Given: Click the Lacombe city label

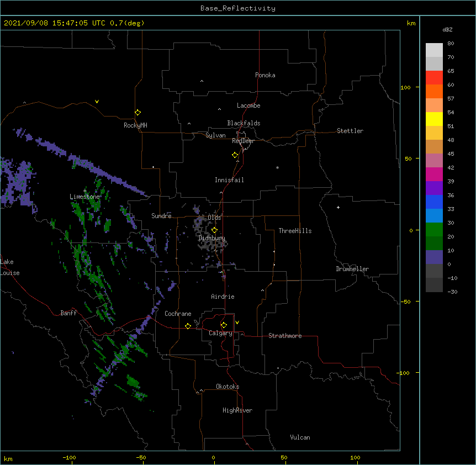Looking at the screenshot, I should (248, 105).
